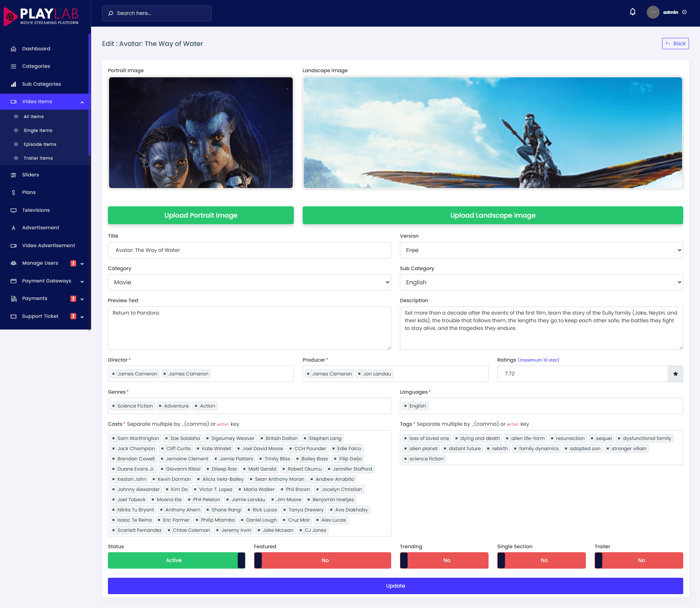Click the Payments document icon
This screenshot has height=608, width=700.
click(x=13, y=299)
